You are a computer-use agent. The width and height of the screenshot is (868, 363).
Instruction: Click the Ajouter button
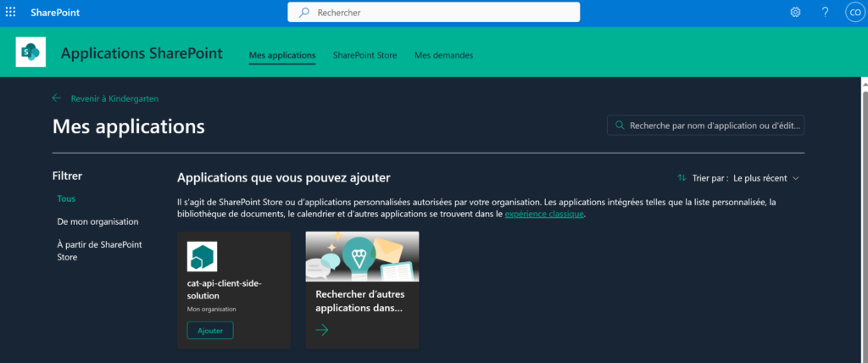tap(210, 330)
